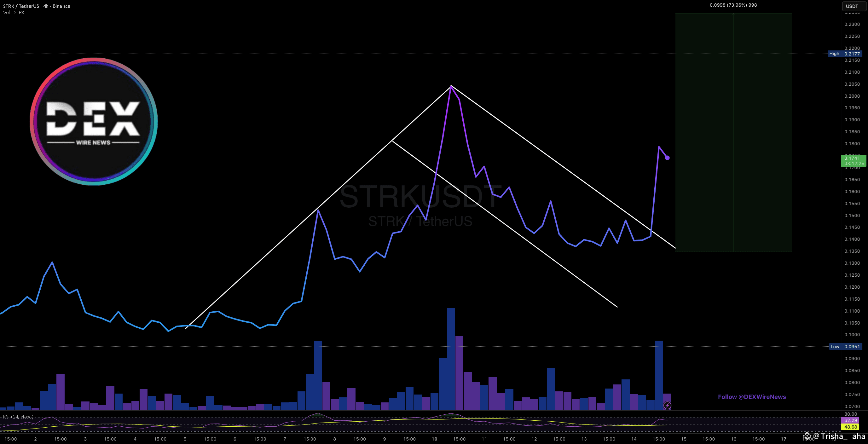Click the Low price tag 0.0951
868x444 pixels.
[852, 347]
